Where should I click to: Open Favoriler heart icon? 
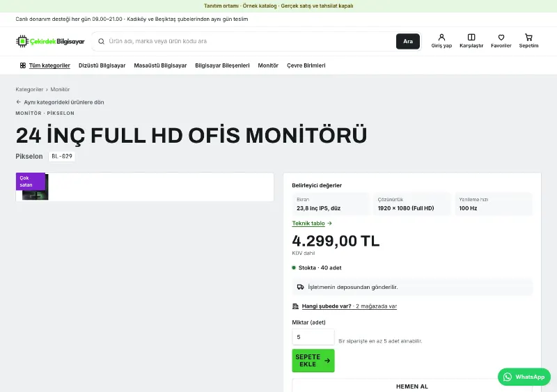click(501, 41)
